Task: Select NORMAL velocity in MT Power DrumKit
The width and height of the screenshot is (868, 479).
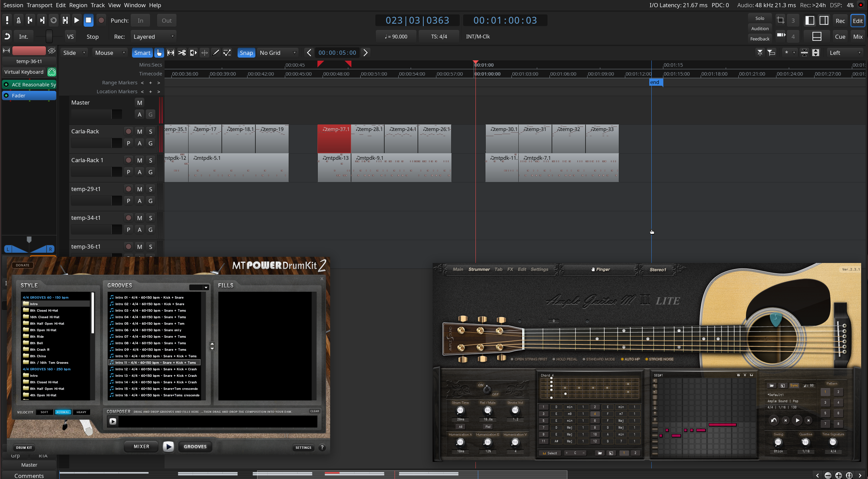Action: point(63,412)
